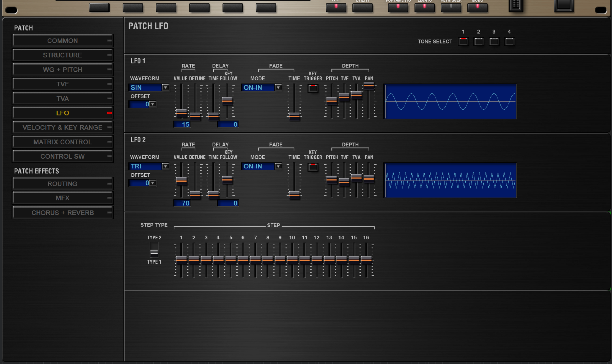Open LFO 1 Offset dropdown

click(153, 104)
